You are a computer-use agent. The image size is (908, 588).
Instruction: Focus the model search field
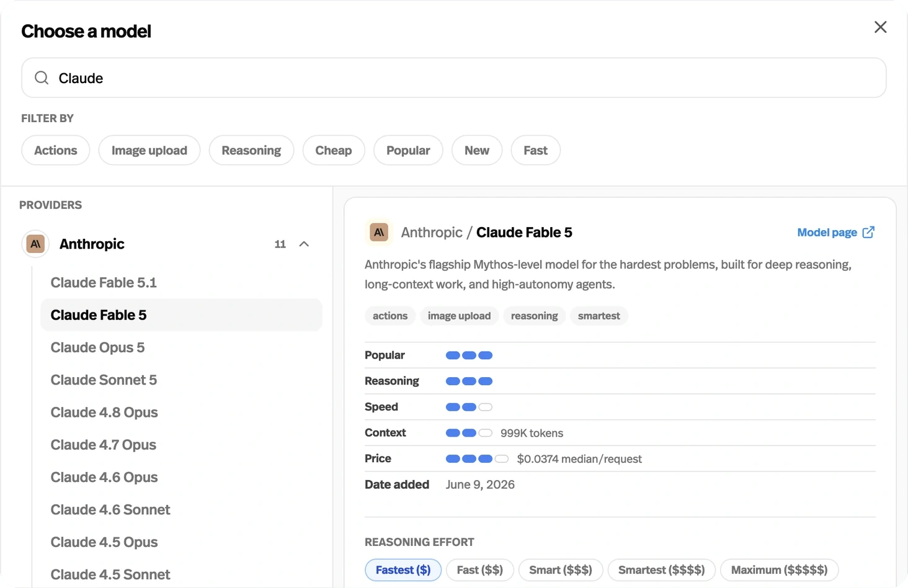point(454,78)
